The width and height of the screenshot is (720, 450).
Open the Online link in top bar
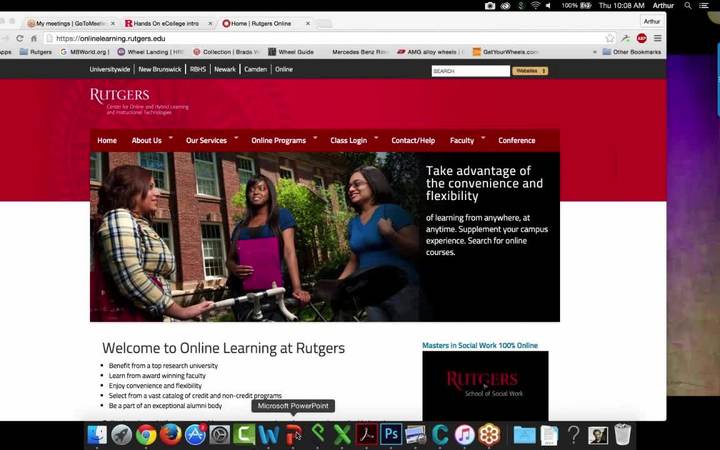(284, 69)
